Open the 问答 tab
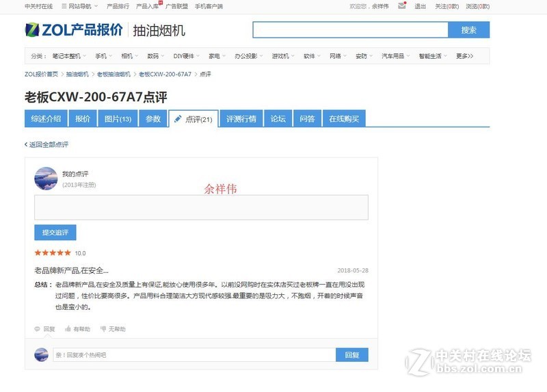This screenshot has height=392, width=547. tap(307, 118)
